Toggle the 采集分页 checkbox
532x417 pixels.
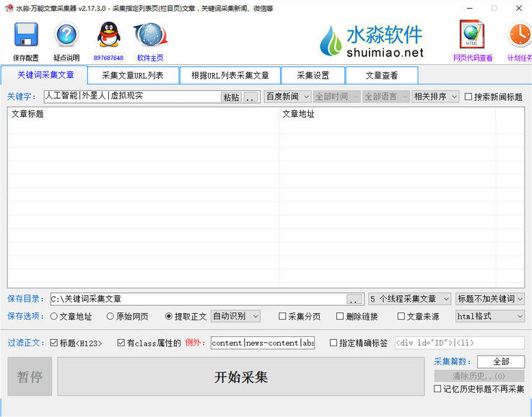(x=283, y=316)
